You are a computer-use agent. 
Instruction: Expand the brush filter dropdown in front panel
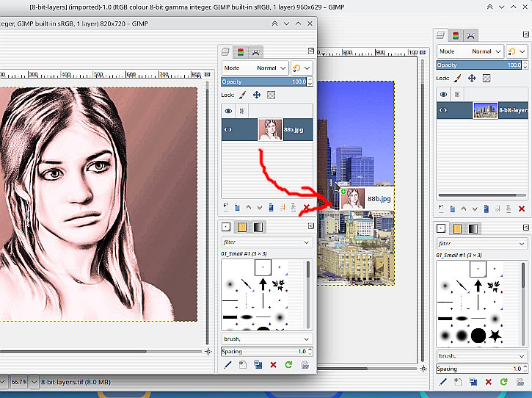pyautogui.click(x=307, y=242)
